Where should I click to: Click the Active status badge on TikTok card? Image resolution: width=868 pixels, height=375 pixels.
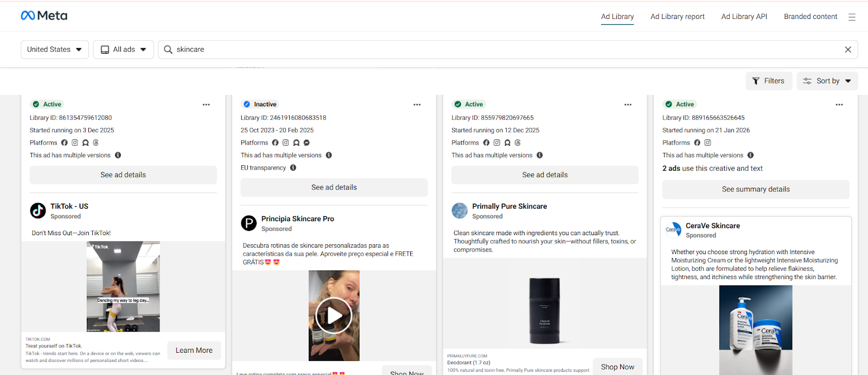pos(47,104)
